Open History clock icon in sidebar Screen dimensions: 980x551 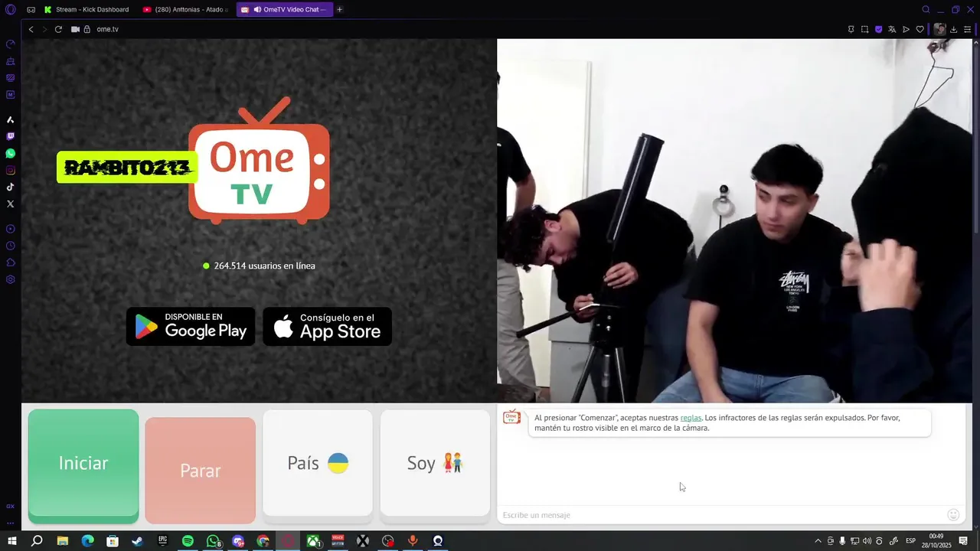point(10,246)
